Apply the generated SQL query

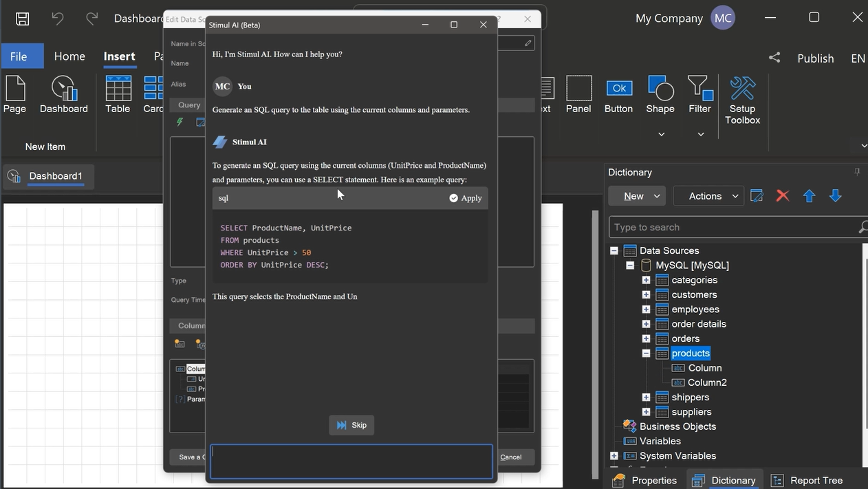pyautogui.click(x=466, y=198)
